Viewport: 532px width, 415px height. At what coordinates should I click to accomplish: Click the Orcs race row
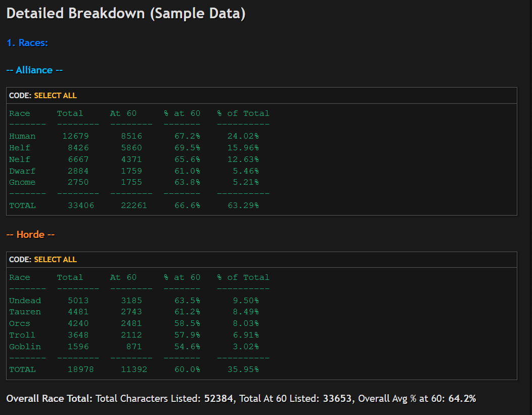(134, 323)
